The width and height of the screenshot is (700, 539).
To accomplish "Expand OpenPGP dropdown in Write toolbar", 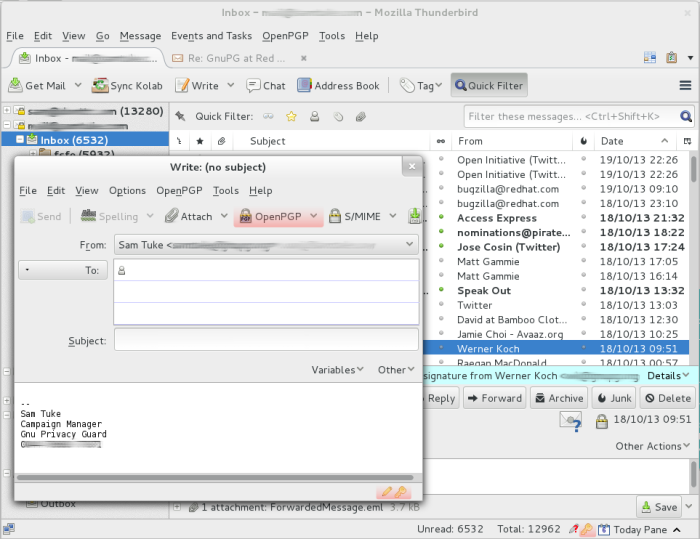I will 314,216.
